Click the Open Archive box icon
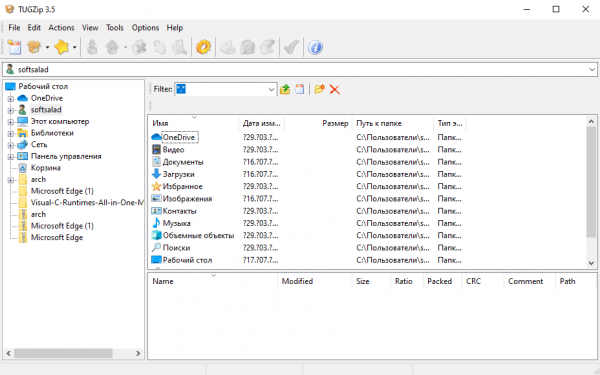600x375 pixels. (x=34, y=47)
